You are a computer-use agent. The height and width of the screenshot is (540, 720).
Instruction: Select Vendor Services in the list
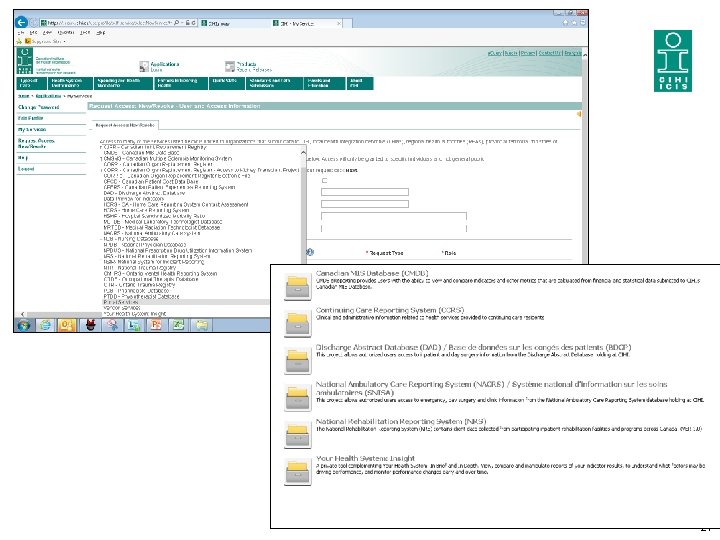pyautogui.click(x=122, y=308)
